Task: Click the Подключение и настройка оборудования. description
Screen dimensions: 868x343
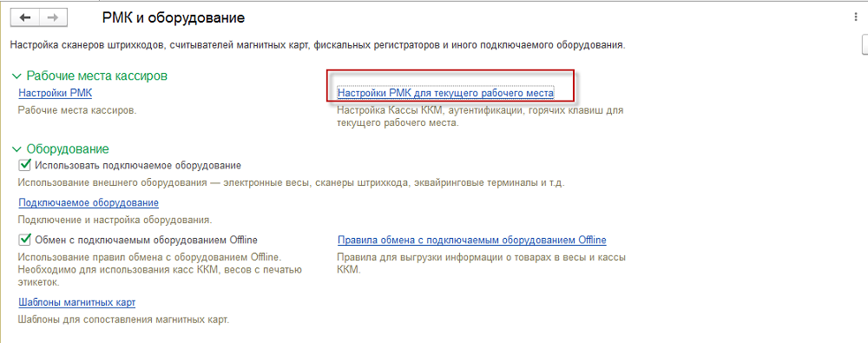Action: coord(115,220)
